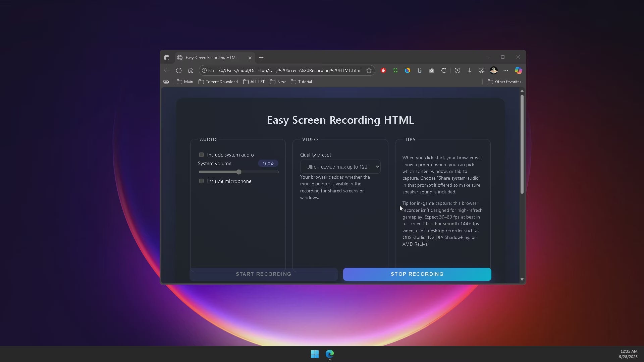Open the Tutorial bookmarks folder
Screen dimensions: 644x362
(301, 82)
